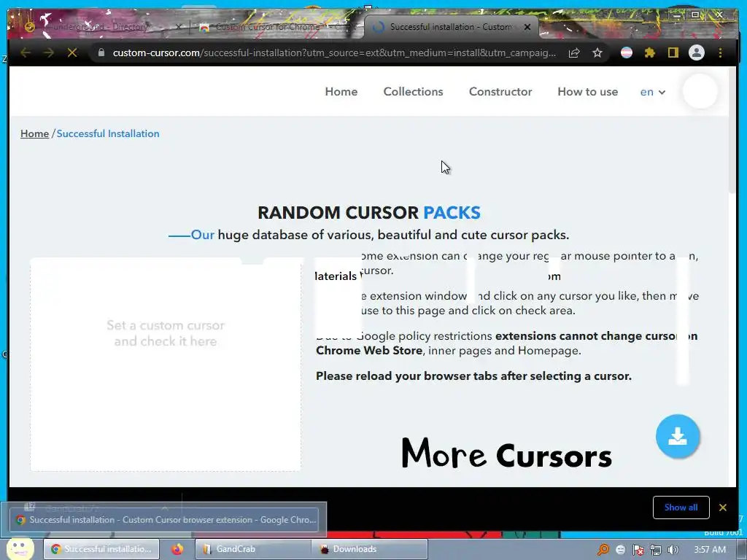Open the striped flag extension icon
This screenshot has width=747, height=560.
click(x=627, y=52)
